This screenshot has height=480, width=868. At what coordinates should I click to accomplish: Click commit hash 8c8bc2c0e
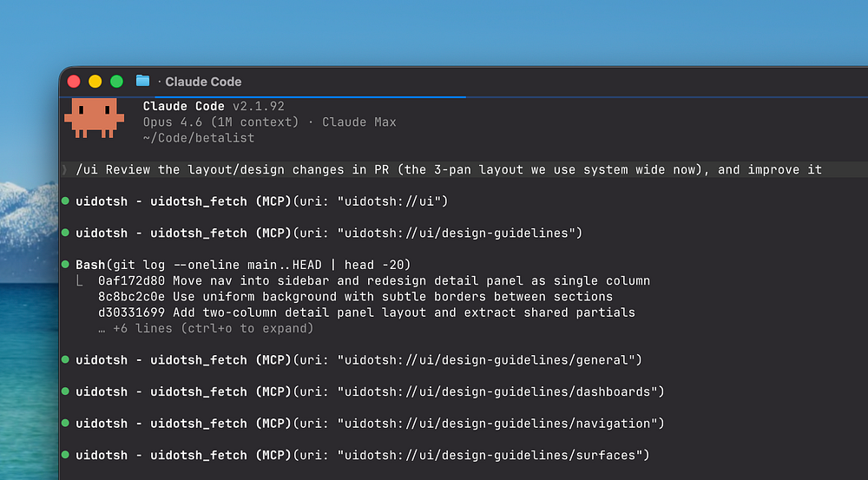tap(132, 297)
